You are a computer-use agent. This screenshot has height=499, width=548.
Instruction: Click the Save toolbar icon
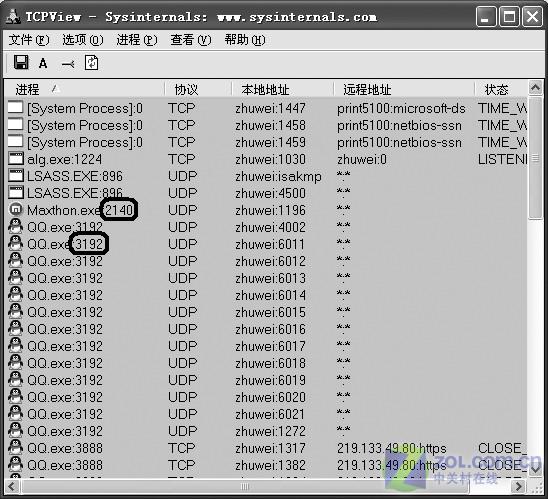point(21,63)
